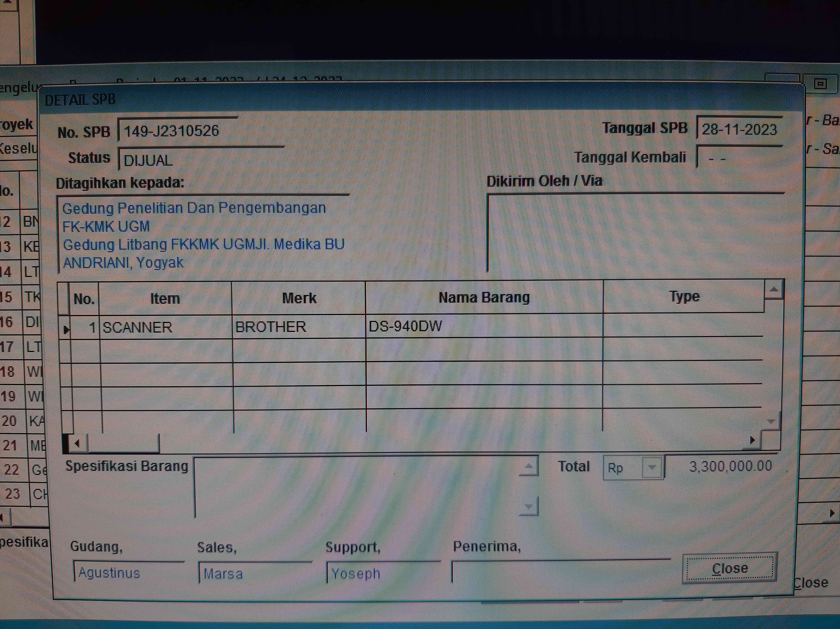Click the background window maximize icon
This screenshot has height=629, width=840.
pos(821,84)
